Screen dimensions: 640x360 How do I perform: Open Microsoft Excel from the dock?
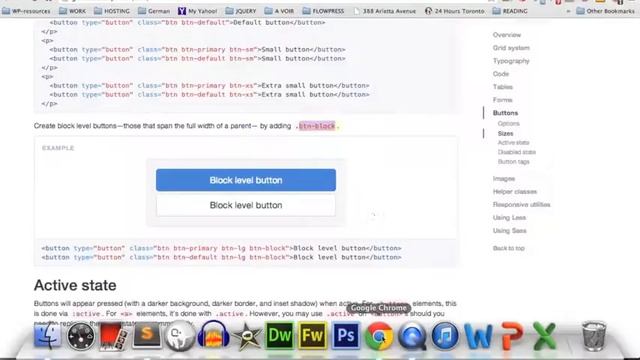click(x=544, y=336)
